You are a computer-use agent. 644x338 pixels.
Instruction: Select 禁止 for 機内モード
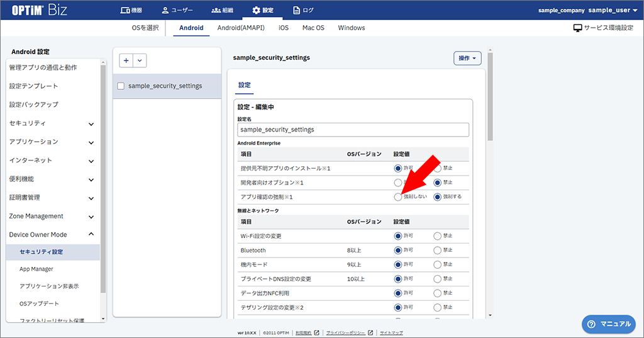[x=438, y=265]
